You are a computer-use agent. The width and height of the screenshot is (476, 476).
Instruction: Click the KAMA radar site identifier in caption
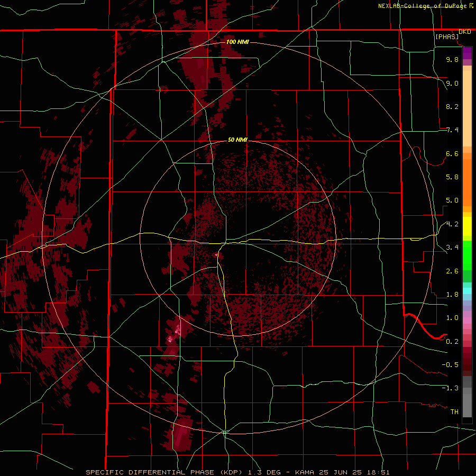(x=305, y=472)
